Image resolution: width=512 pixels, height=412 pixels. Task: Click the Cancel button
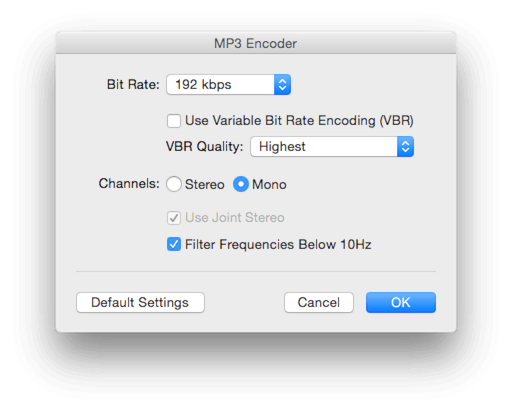[319, 303]
